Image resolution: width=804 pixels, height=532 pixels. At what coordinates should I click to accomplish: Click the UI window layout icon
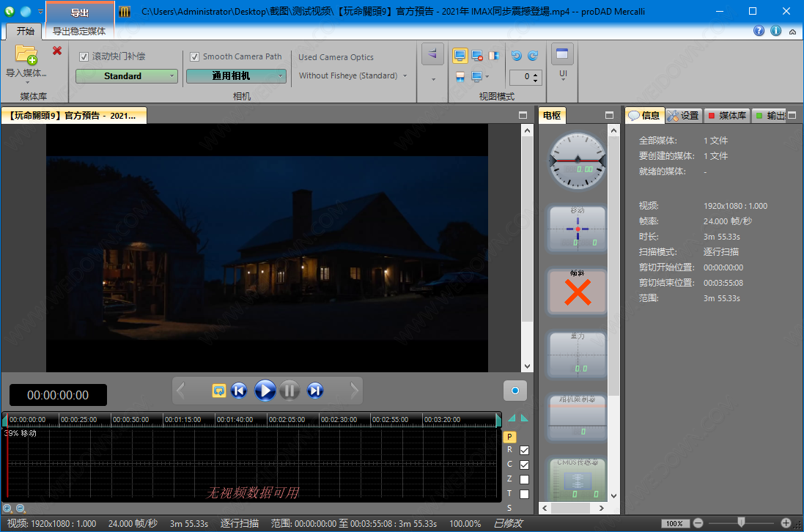pyautogui.click(x=562, y=53)
